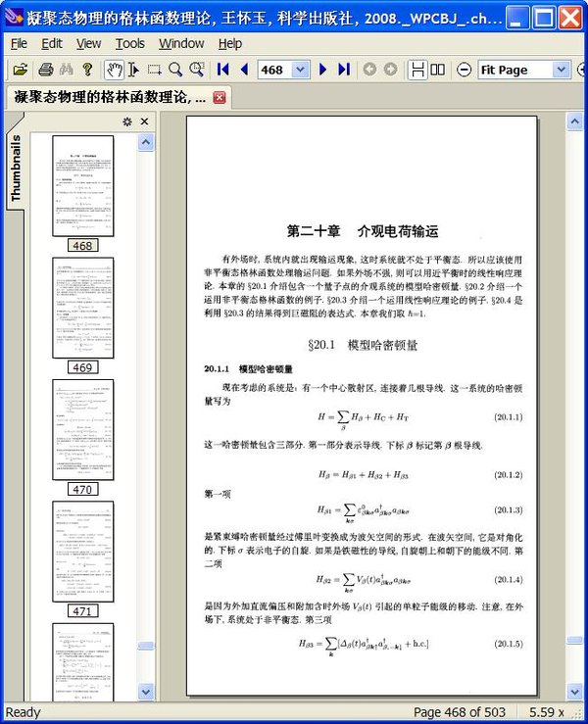Click the document scrollbar thumb
588x724 pixels.
(x=574, y=640)
